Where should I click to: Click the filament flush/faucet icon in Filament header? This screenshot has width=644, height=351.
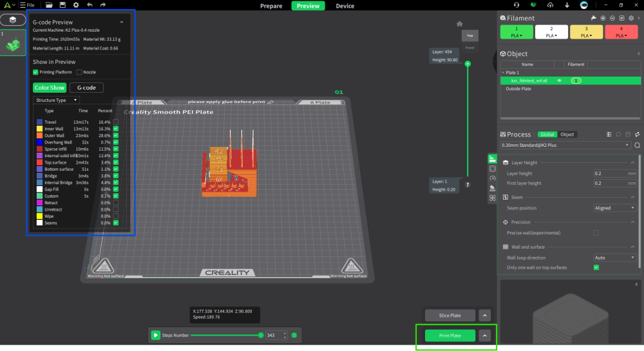tap(594, 18)
